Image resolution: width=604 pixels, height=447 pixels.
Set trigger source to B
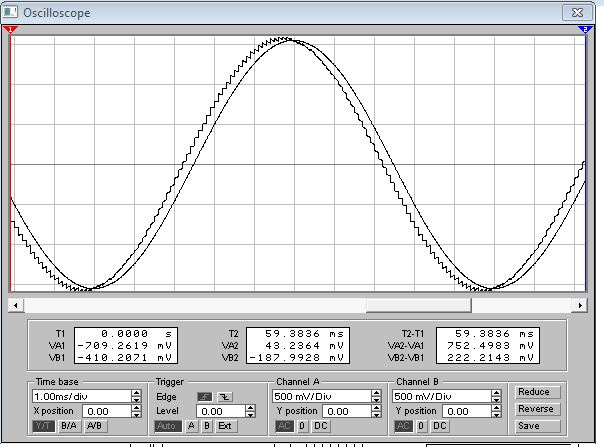pos(207,426)
